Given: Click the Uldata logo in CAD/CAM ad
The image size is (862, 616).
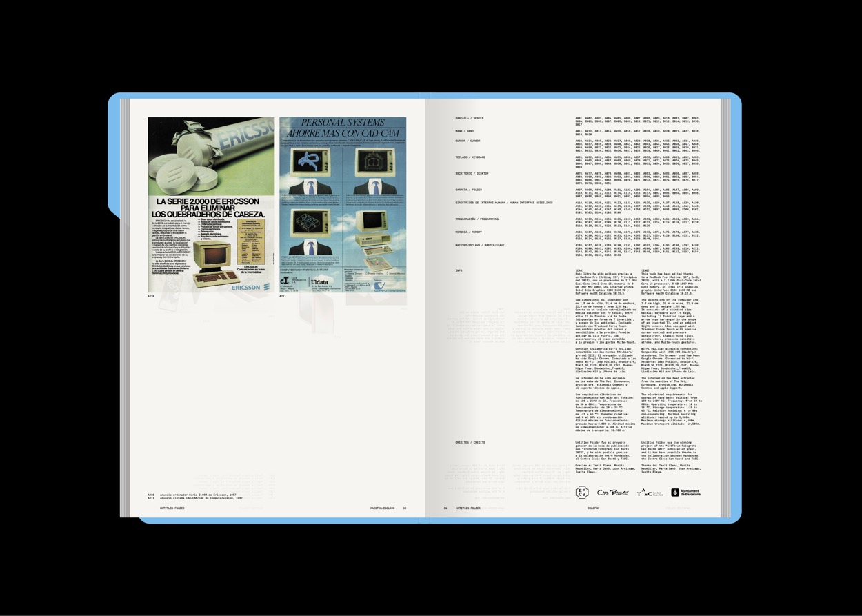Looking at the screenshot, I should point(320,281).
